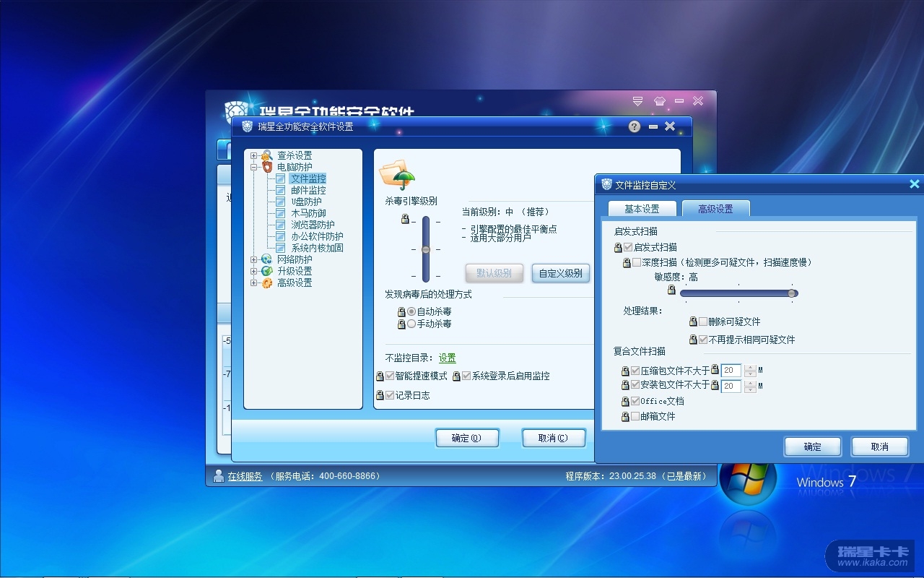Select the 电脑防护 glove icon in tree

click(267, 167)
